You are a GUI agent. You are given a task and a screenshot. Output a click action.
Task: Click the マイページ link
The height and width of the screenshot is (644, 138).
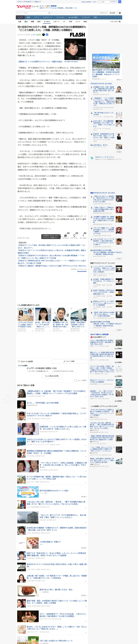click(x=103, y=13)
